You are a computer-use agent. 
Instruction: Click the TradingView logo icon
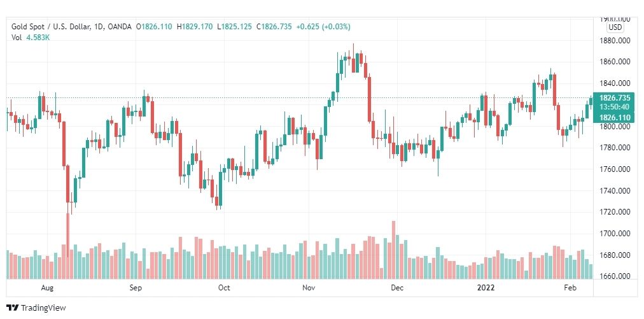pyautogui.click(x=12, y=308)
